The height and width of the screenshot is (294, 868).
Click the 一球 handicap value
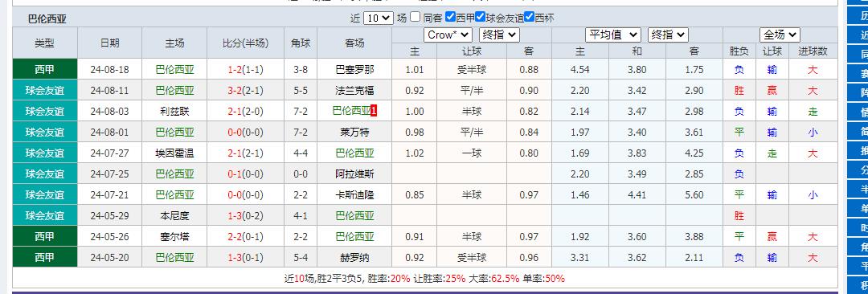click(472, 153)
